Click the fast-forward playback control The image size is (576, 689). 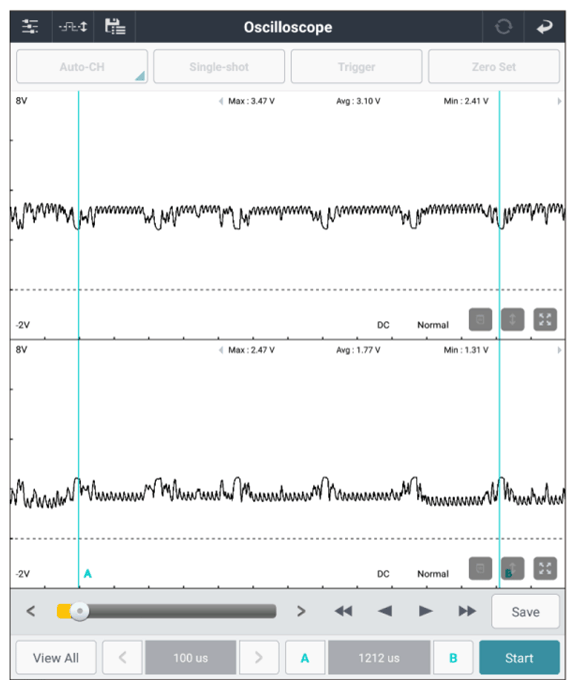point(467,611)
